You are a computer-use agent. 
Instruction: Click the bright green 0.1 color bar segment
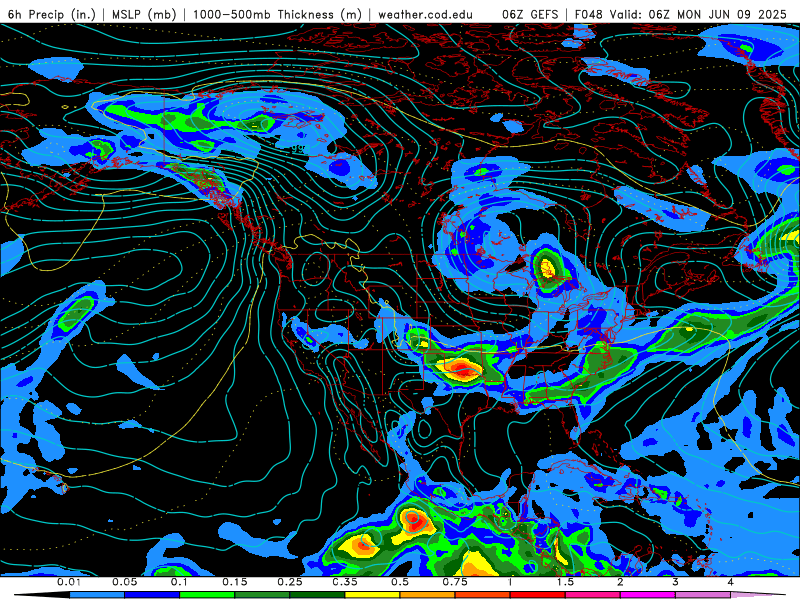207,595
